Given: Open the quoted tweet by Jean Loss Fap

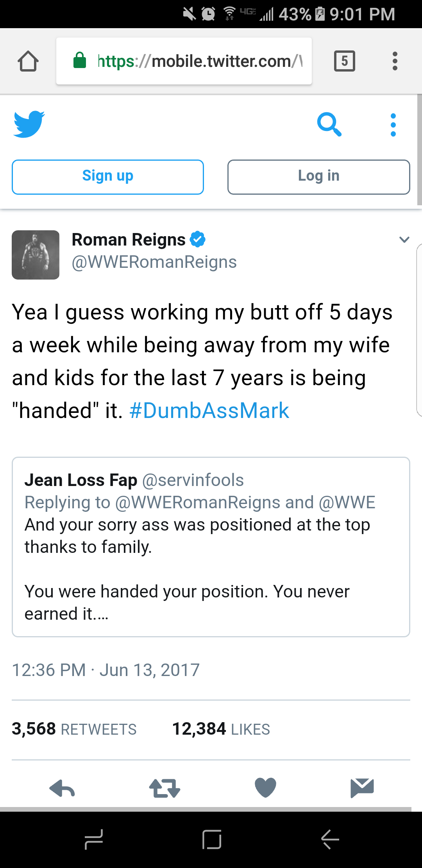Looking at the screenshot, I should [211, 547].
